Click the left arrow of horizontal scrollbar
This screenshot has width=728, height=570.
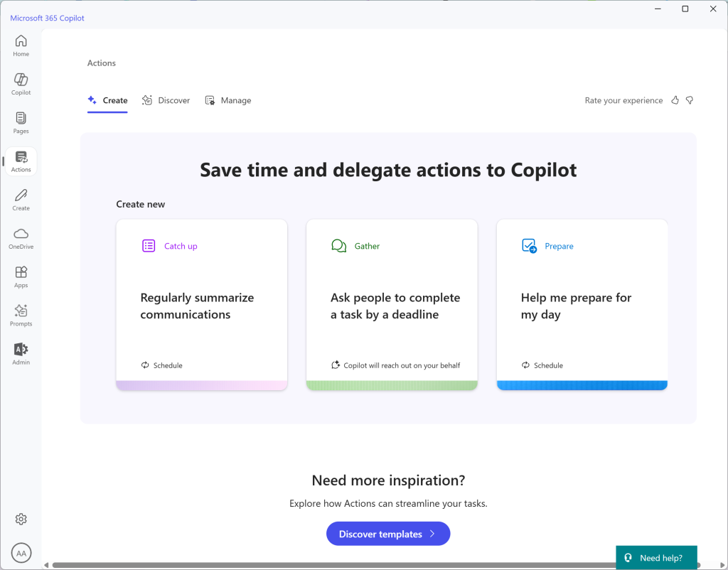point(46,565)
